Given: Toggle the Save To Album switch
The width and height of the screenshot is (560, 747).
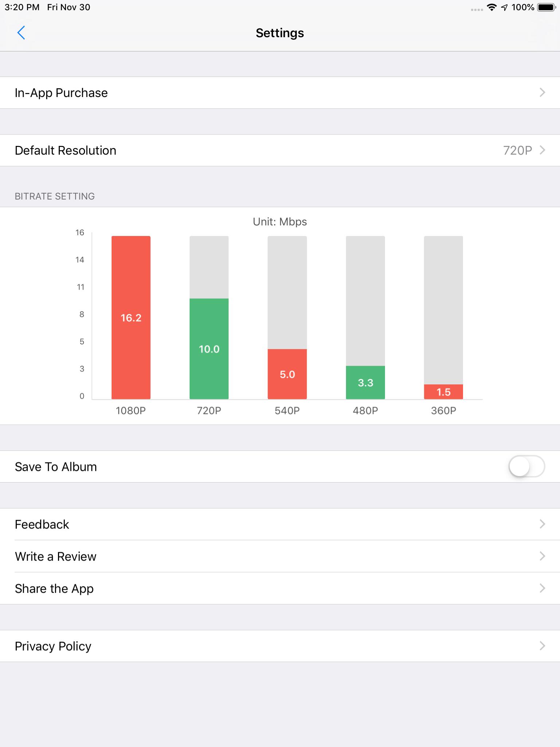Looking at the screenshot, I should click(x=527, y=467).
